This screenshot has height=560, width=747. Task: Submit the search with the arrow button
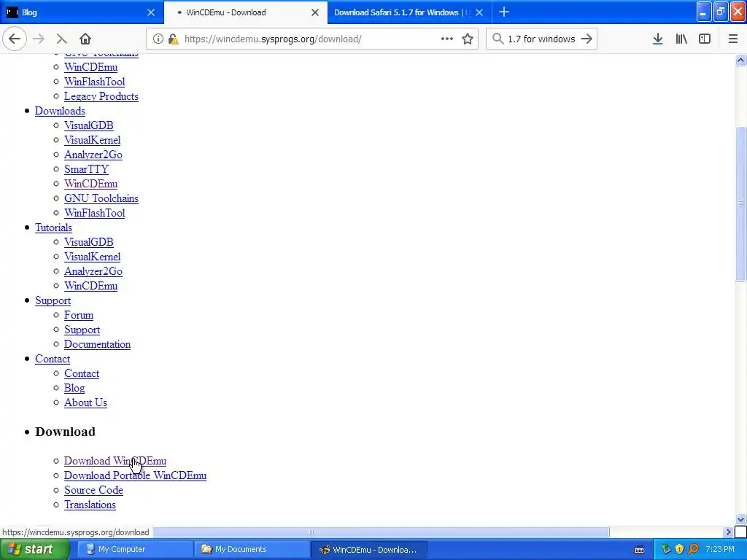click(587, 39)
